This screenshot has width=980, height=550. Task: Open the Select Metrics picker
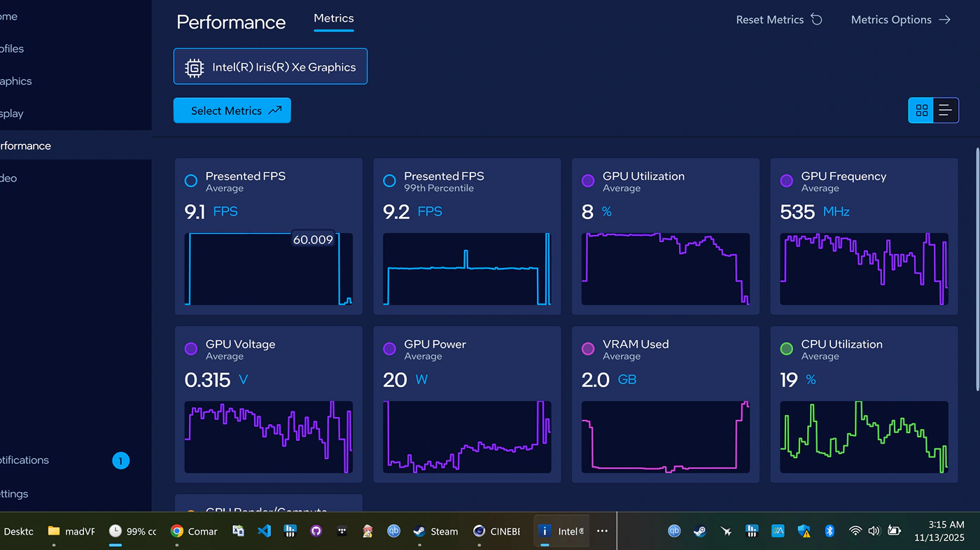(232, 111)
